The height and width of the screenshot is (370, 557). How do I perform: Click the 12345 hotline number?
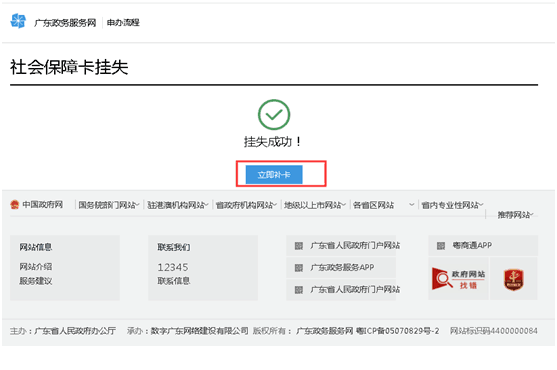[x=173, y=267]
